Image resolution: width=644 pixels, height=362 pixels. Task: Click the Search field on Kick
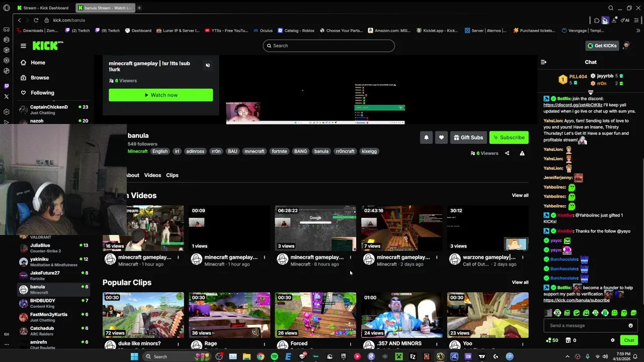point(329,46)
